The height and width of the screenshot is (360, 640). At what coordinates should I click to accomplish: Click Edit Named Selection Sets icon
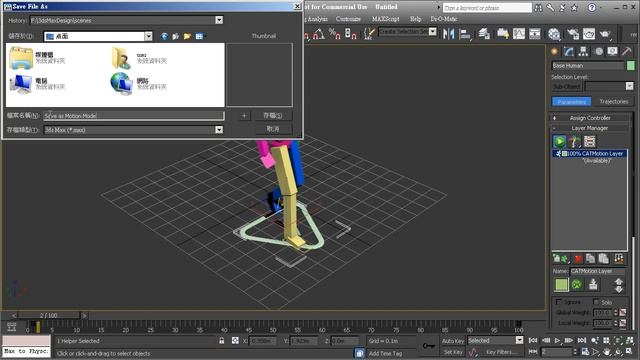click(x=369, y=34)
